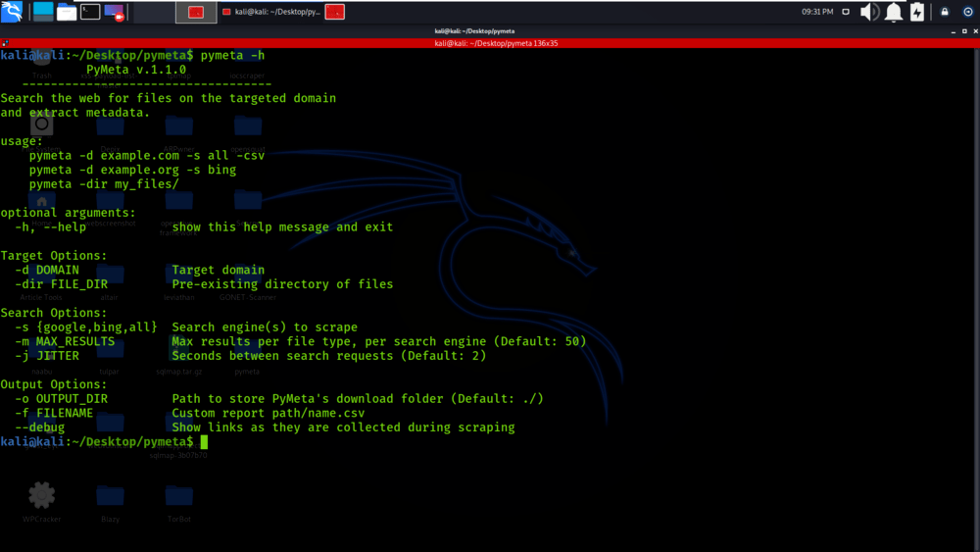This screenshot has height=552, width=980.
Task: Click 'Show links as they are collected' text
Action: click(x=343, y=427)
